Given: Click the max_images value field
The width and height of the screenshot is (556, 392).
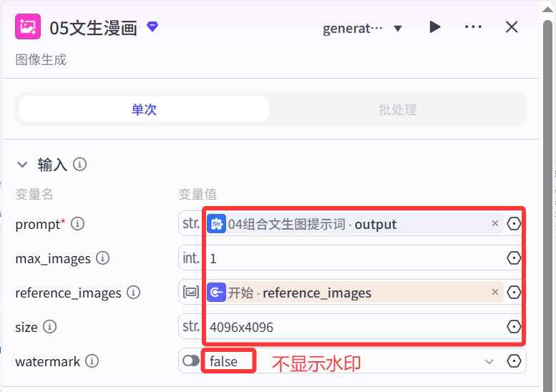Looking at the screenshot, I should [355, 258].
